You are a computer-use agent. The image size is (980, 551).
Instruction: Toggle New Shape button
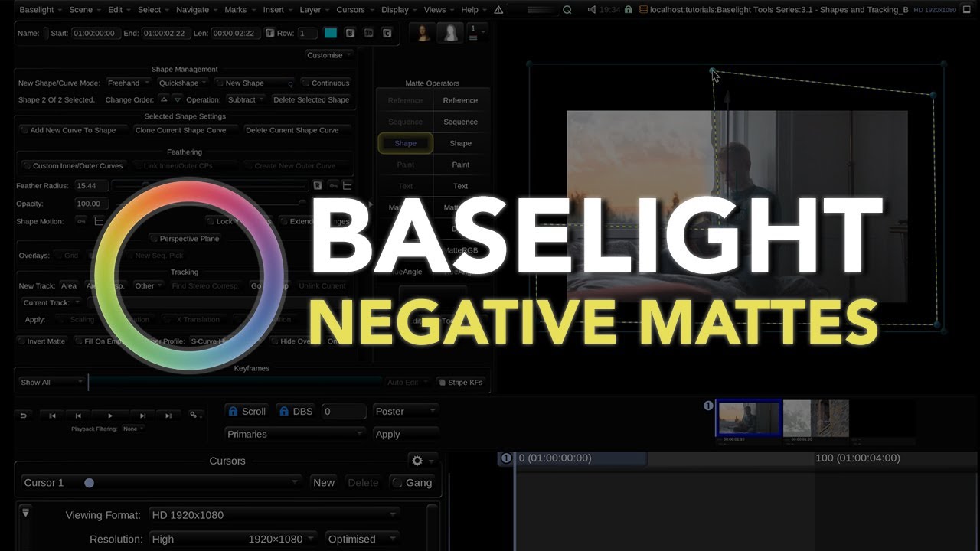tap(255, 83)
